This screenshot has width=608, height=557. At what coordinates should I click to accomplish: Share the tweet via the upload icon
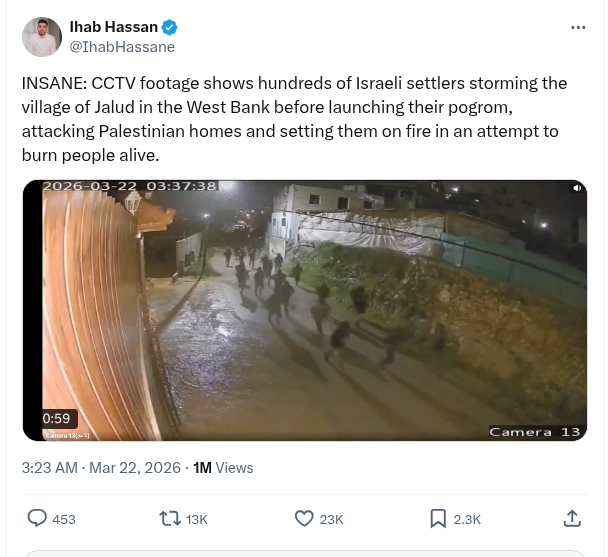572,518
